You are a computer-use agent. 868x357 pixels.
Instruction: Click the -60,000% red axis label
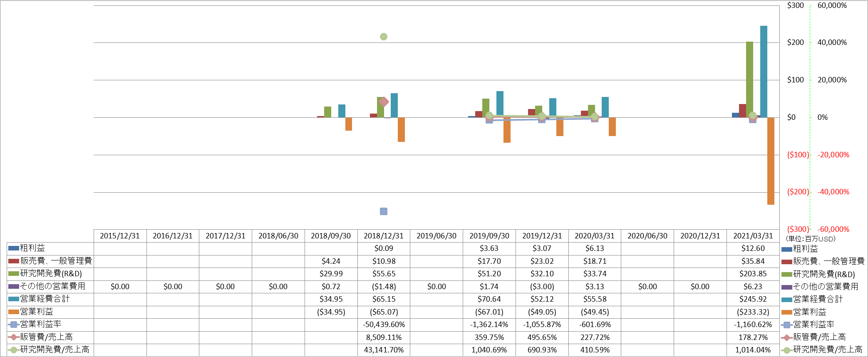833,229
